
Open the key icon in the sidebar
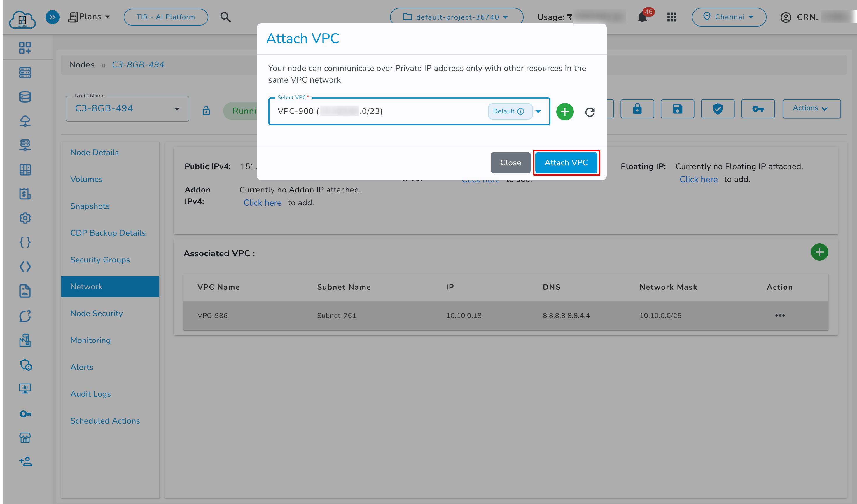[x=25, y=414]
